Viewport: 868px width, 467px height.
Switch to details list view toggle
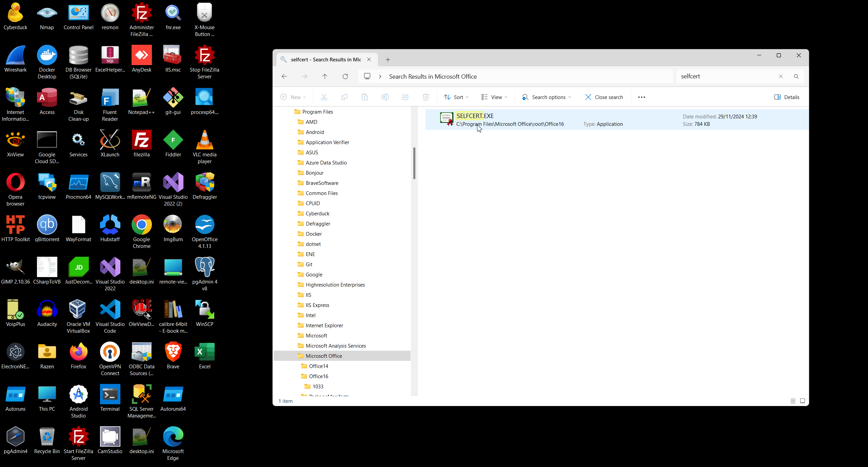pyautogui.click(x=793, y=401)
